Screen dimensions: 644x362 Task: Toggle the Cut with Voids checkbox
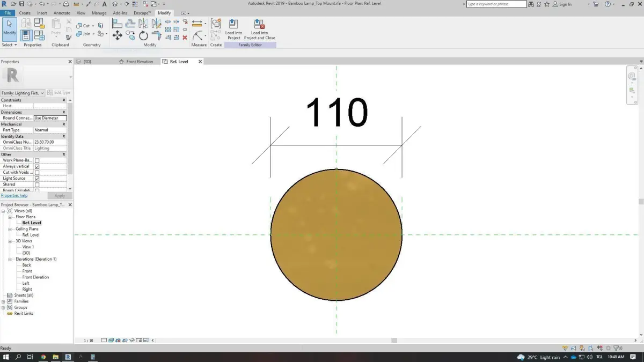(x=37, y=173)
